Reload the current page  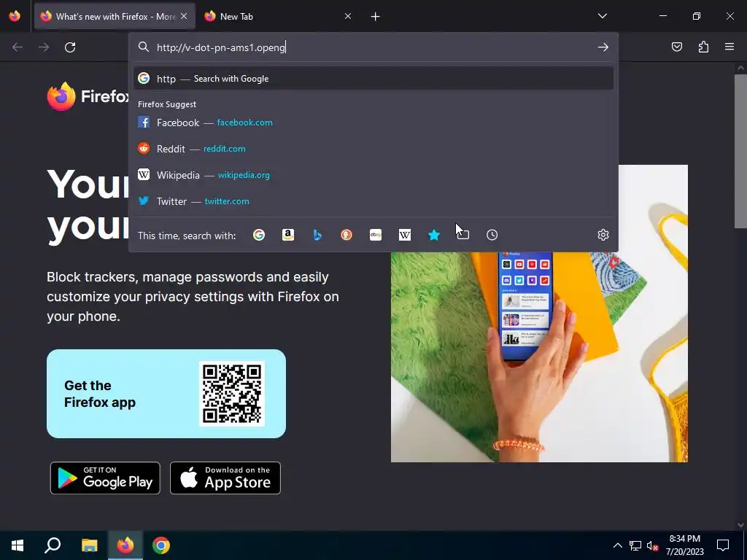70,47
